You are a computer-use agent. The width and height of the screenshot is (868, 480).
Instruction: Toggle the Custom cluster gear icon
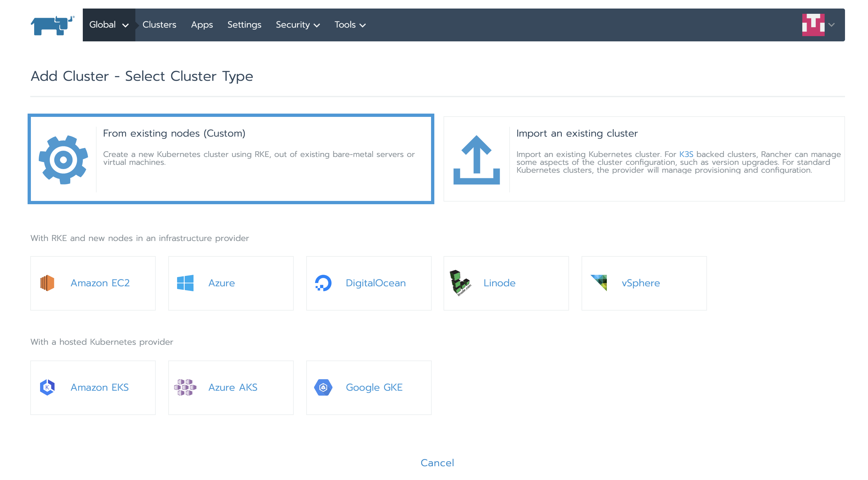(62, 160)
